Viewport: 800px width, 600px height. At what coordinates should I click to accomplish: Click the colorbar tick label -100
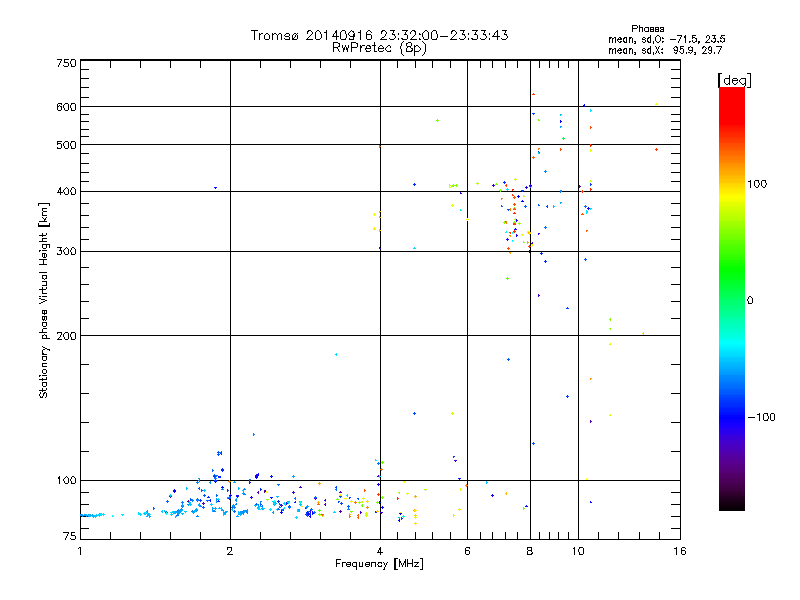click(760, 417)
